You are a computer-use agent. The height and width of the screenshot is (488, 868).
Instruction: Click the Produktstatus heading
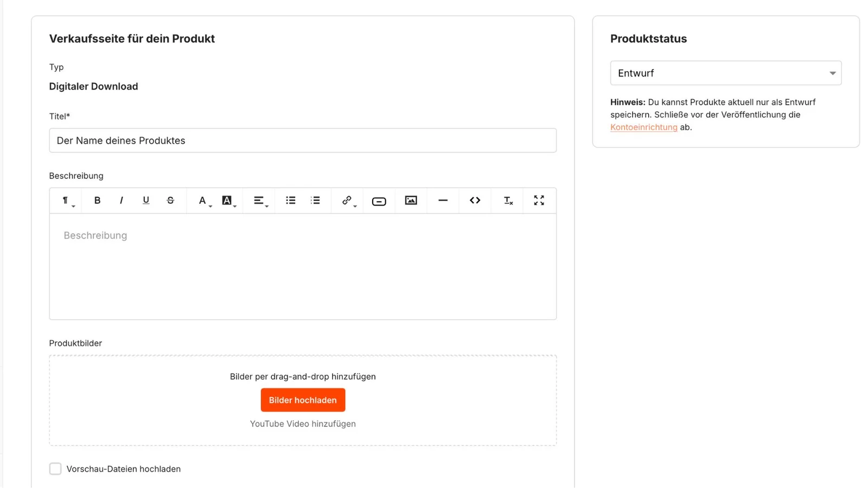pyautogui.click(x=648, y=39)
